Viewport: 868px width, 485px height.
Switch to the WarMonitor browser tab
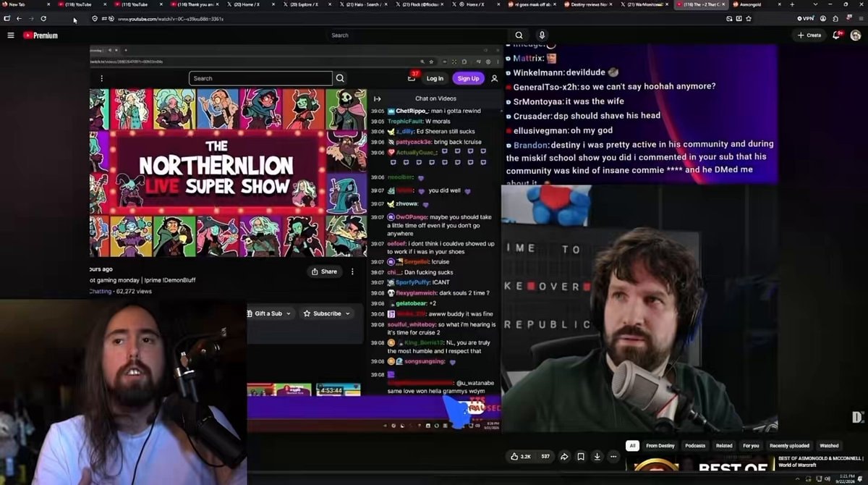coord(644,4)
